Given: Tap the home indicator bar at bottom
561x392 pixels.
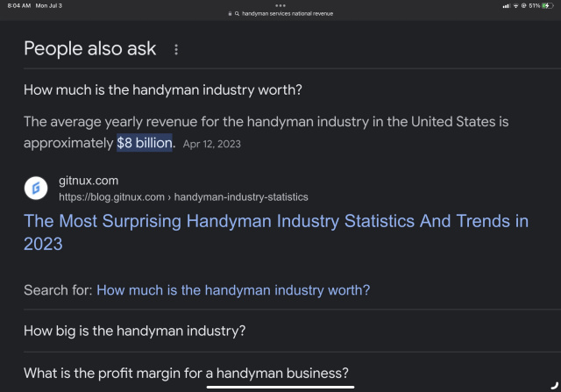Looking at the screenshot, I should (280, 387).
